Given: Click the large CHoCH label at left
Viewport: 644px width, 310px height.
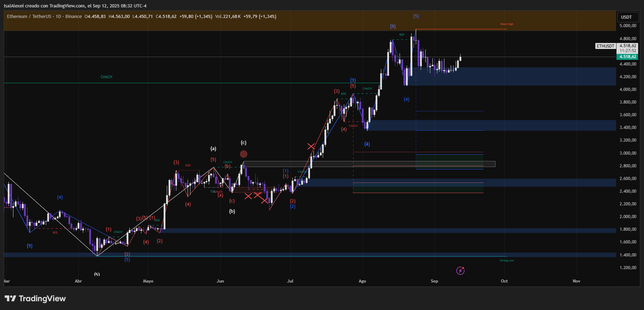Looking at the screenshot, I should [x=106, y=77].
